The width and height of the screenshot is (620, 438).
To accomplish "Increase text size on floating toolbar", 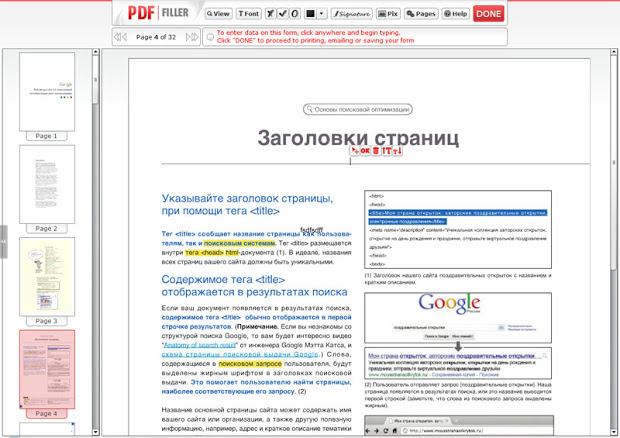I will click(386, 151).
